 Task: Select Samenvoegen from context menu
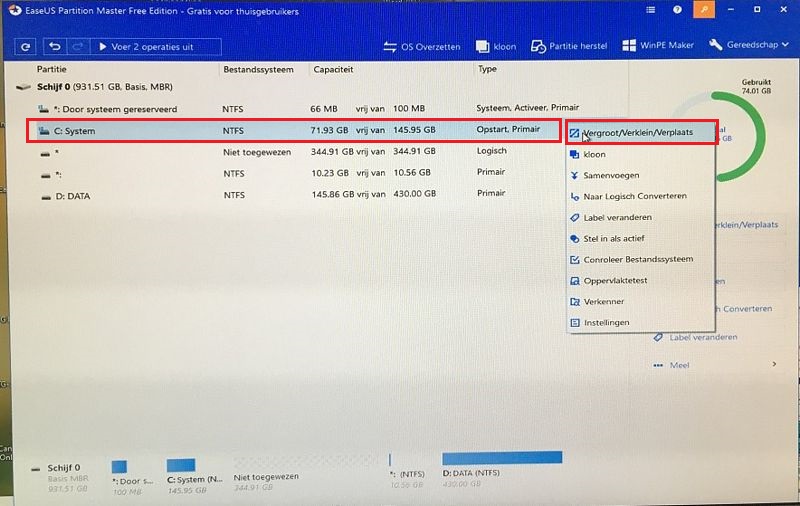642,175
